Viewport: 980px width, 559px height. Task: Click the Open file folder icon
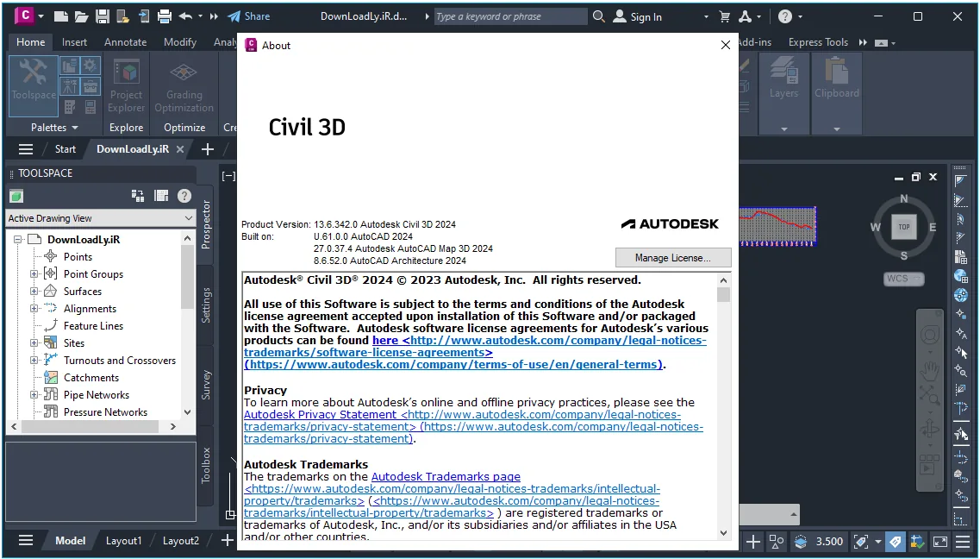(81, 16)
